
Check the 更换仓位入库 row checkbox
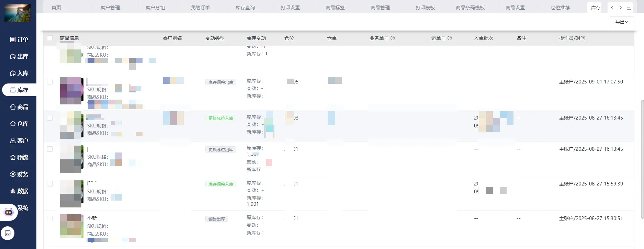50,118
